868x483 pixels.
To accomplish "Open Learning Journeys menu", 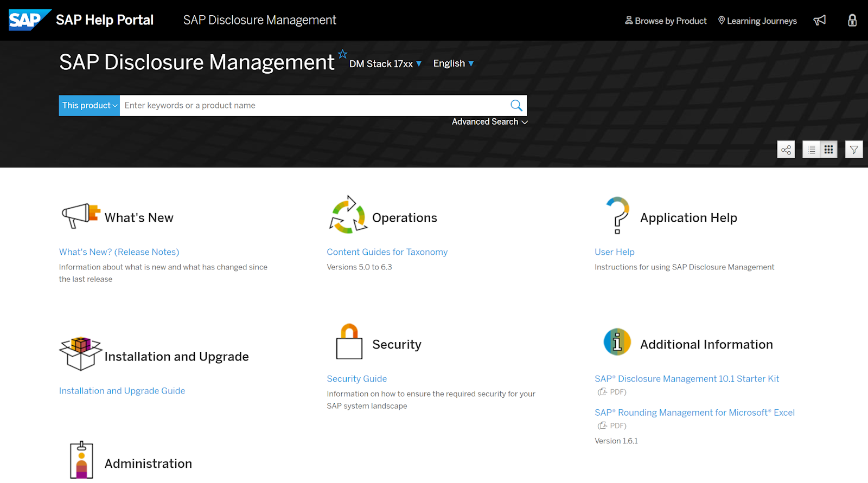I will click(x=757, y=21).
